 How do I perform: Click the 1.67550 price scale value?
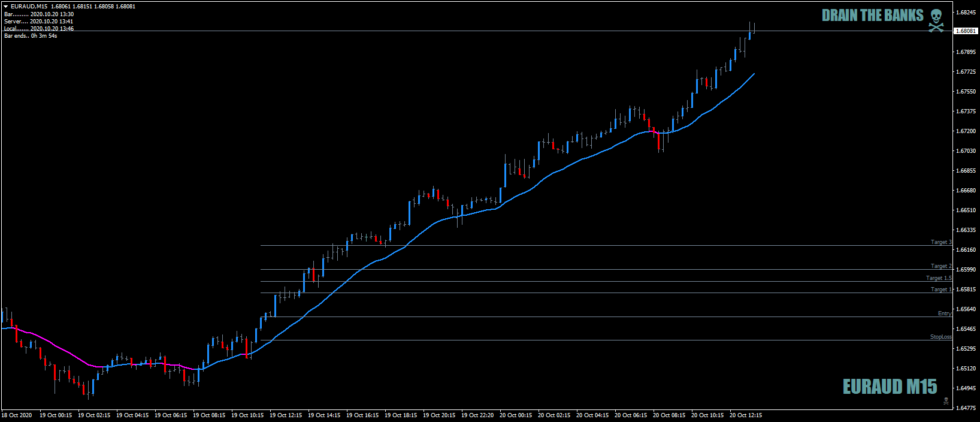[x=966, y=92]
